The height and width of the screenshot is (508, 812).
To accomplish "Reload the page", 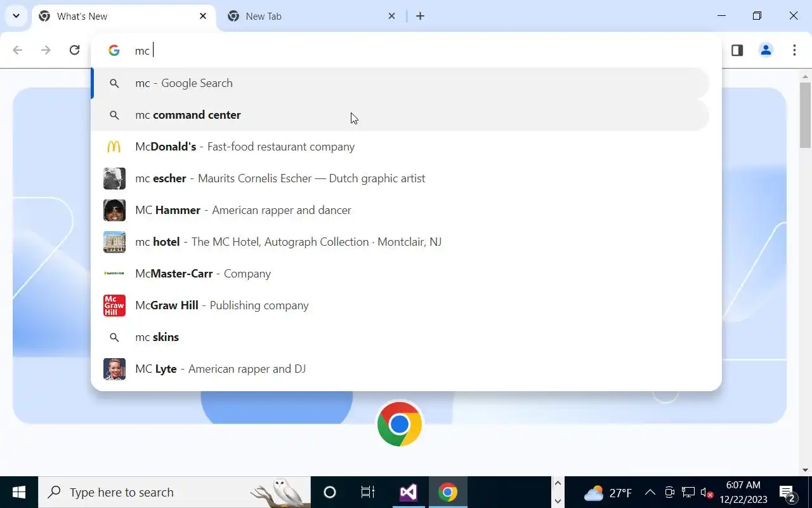I will [x=74, y=50].
